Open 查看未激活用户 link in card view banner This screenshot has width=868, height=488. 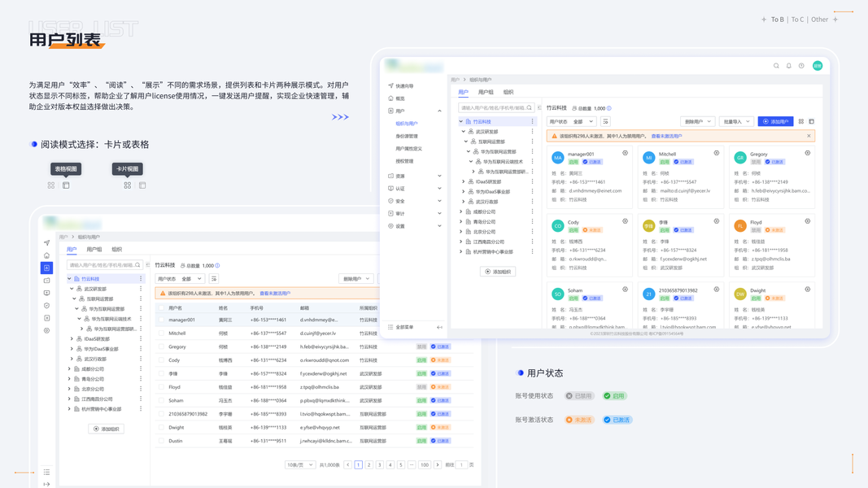tap(666, 136)
